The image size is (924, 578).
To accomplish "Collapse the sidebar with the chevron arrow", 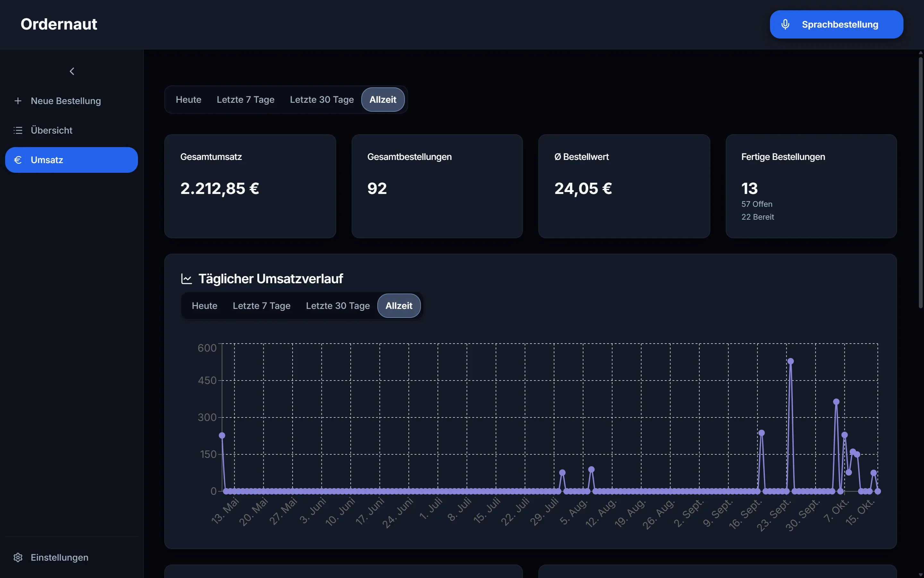I will click(72, 72).
